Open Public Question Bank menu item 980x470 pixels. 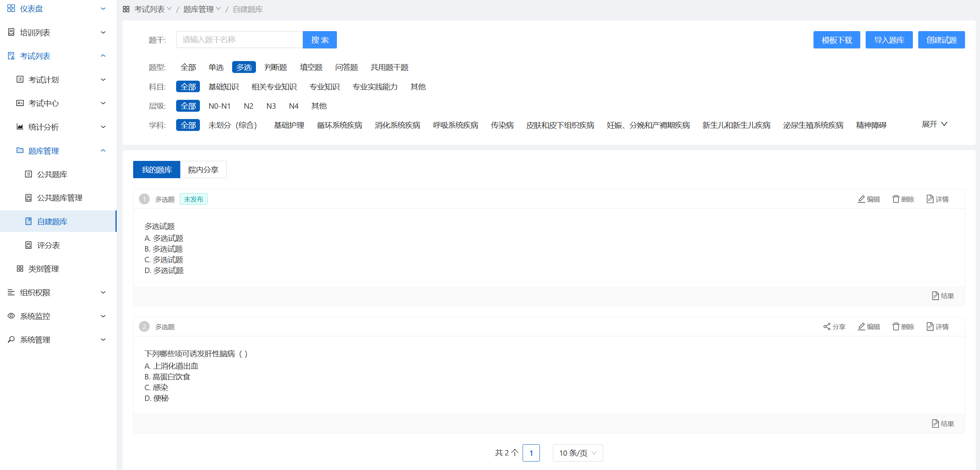coord(52,174)
